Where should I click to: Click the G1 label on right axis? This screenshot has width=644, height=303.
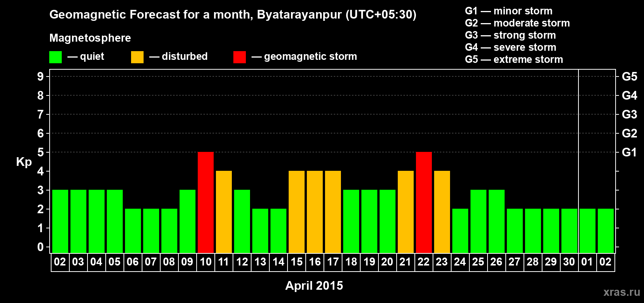[630, 152]
